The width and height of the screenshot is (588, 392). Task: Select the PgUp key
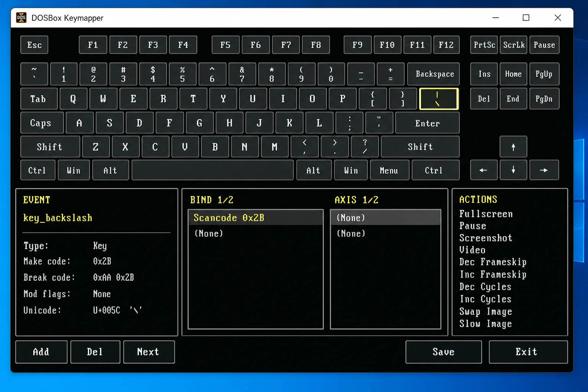click(544, 74)
